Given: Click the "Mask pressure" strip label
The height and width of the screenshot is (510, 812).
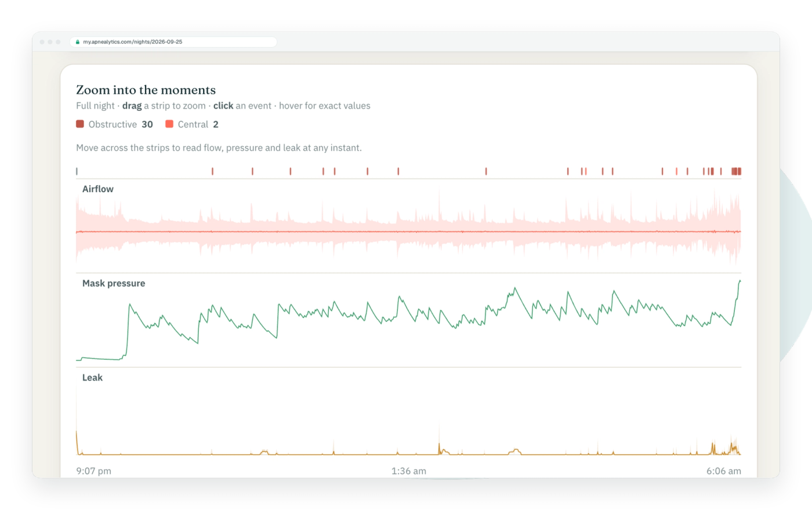Looking at the screenshot, I should [x=114, y=283].
